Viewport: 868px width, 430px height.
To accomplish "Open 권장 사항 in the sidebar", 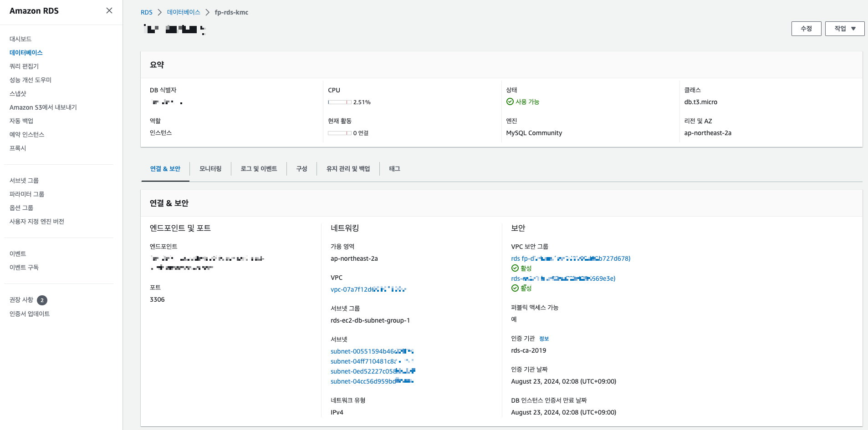I will click(x=21, y=300).
